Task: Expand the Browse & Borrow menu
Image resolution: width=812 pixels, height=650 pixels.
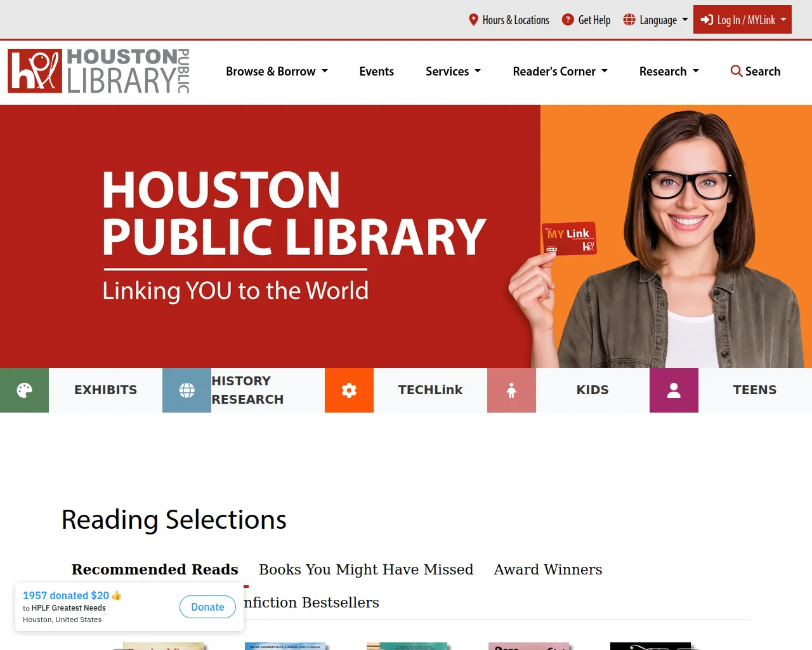Action: click(x=277, y=71)
